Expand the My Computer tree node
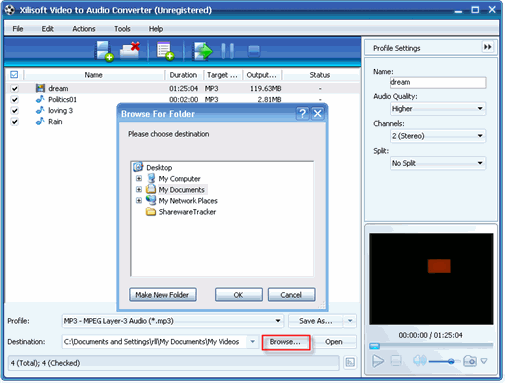 coord(139,178)
